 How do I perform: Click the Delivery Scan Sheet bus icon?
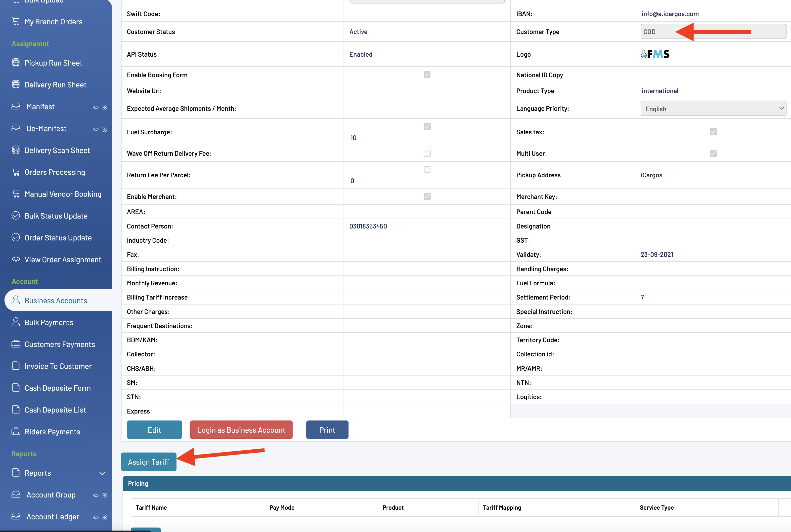click(x=16, y=150)
